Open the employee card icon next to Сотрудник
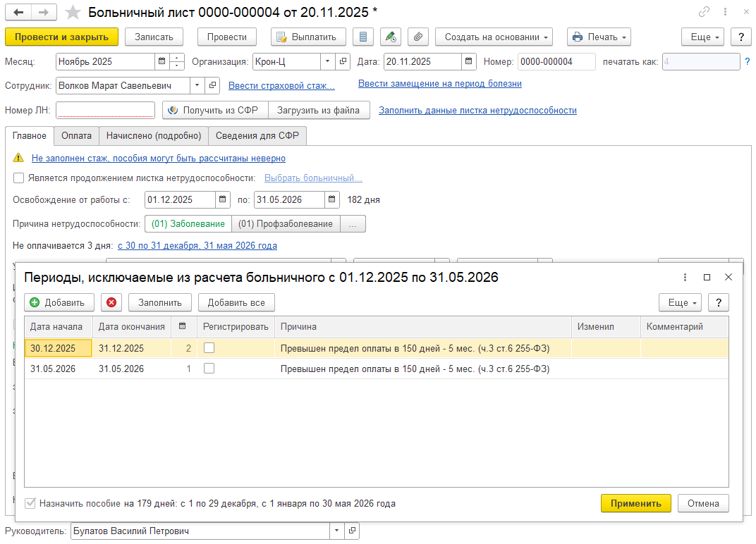This screenshot has height=544, width=756. 213,86
